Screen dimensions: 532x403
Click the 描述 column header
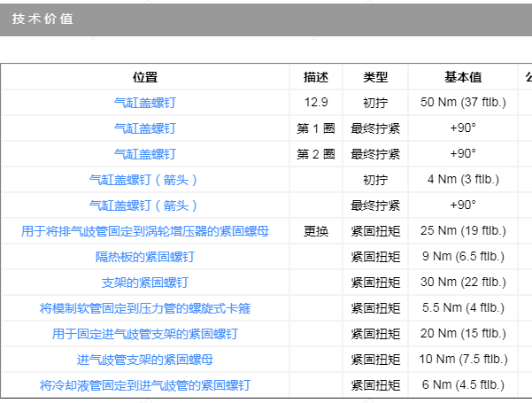tap(316, 77)
